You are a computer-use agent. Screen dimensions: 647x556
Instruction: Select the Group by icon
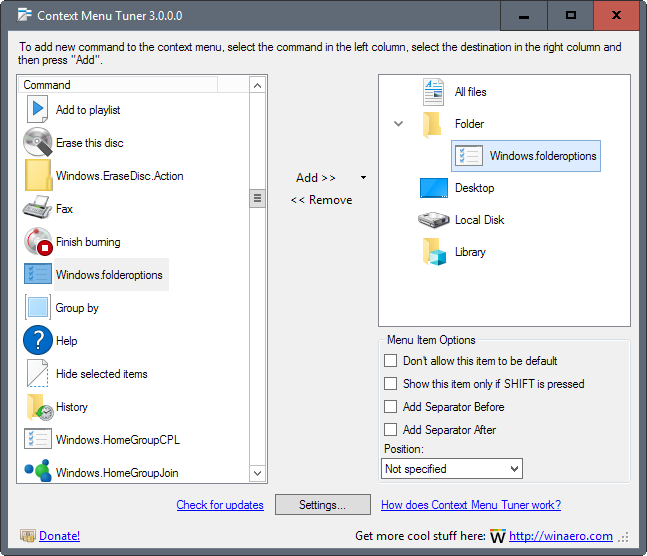click(x=38, y=307)
